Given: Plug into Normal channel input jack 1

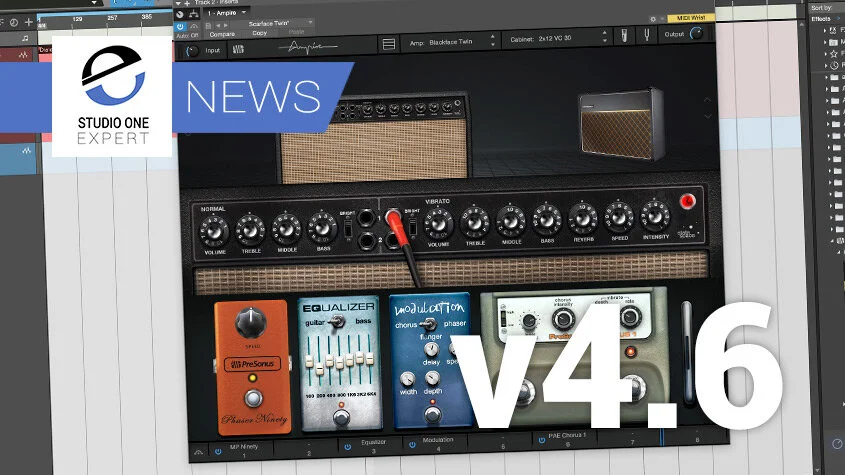Looking at the screenshot, I should click(366, 218).
